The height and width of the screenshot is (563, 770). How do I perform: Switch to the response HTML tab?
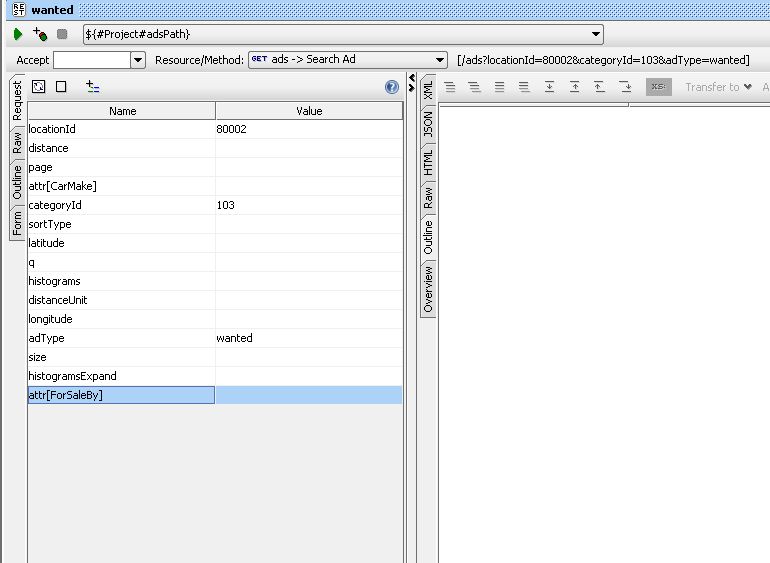point(428,163)
